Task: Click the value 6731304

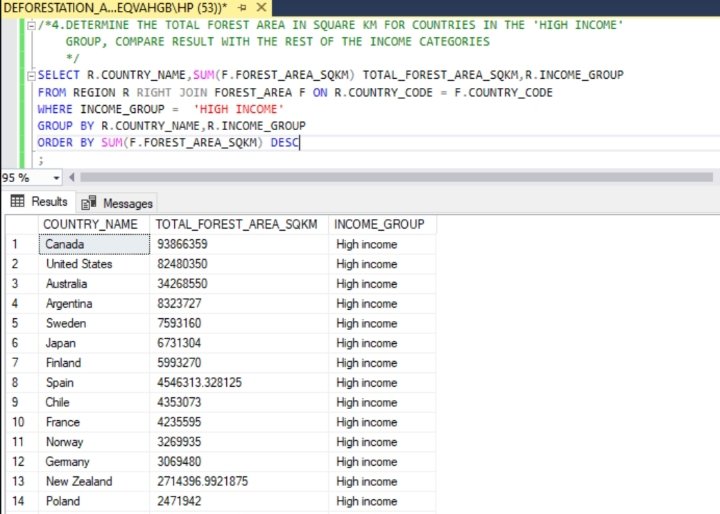Action: [179, 343]
